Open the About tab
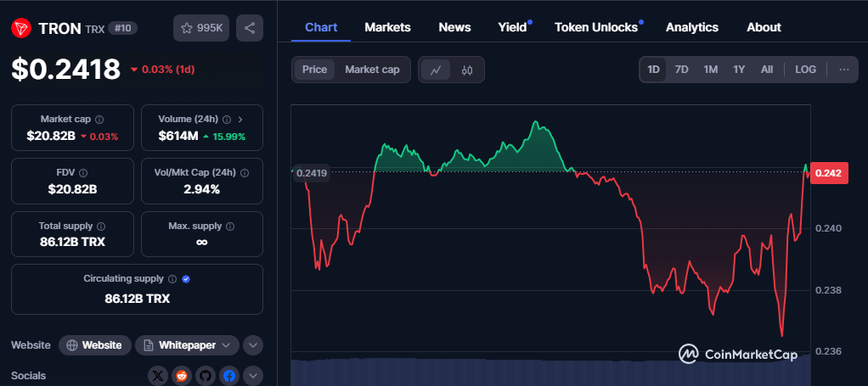Image resolution: width=868 pixels, height=386 pixels. coord(764,27)
